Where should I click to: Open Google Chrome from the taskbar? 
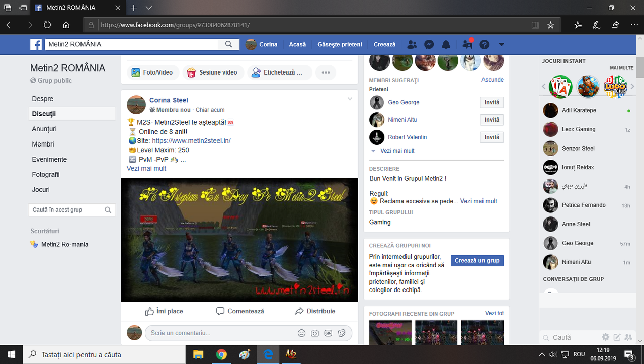click(221, 354)
